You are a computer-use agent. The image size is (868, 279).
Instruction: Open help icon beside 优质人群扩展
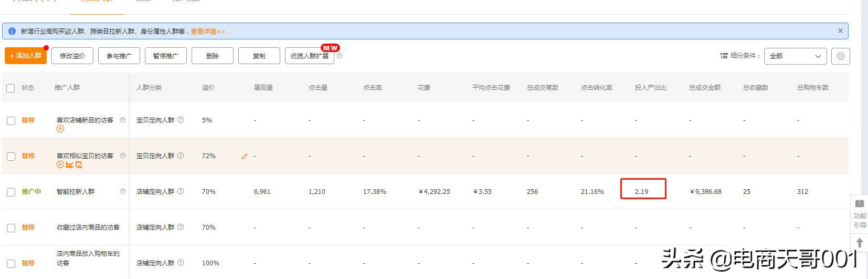pos(340,56)
